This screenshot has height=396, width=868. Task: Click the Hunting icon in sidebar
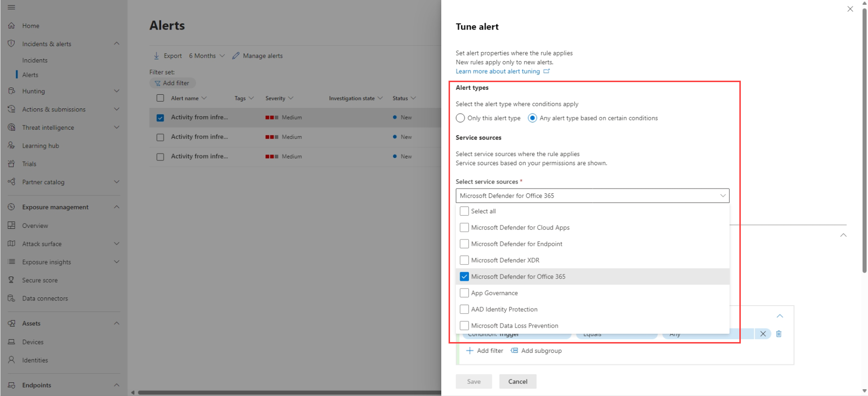11,91
